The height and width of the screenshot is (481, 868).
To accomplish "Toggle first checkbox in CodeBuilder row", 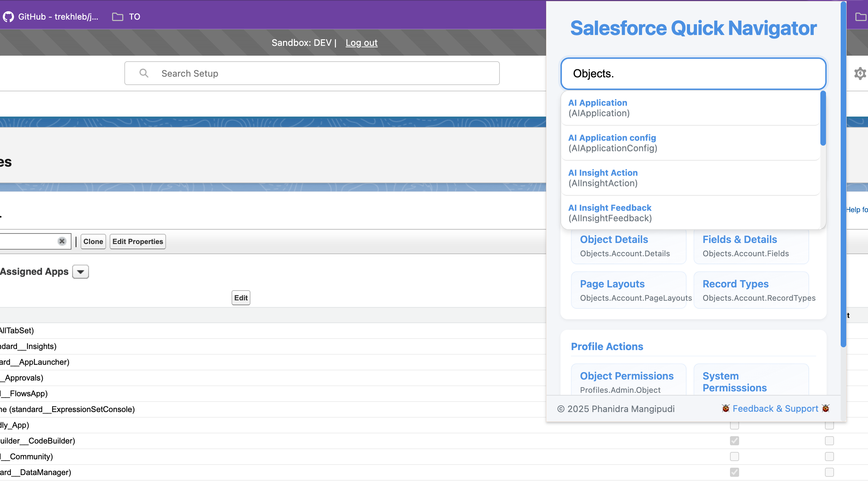I will pyautogui.click(x=735, y=441).
